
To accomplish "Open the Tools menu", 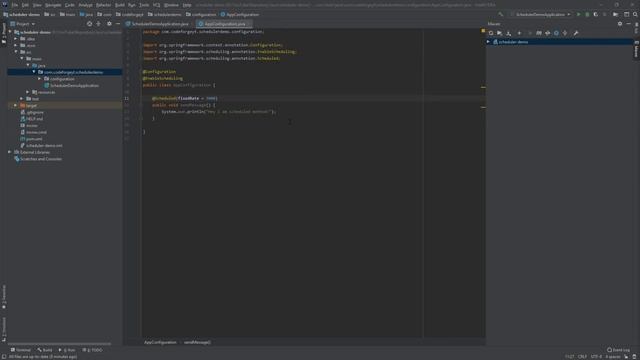I will click(144, 5).
